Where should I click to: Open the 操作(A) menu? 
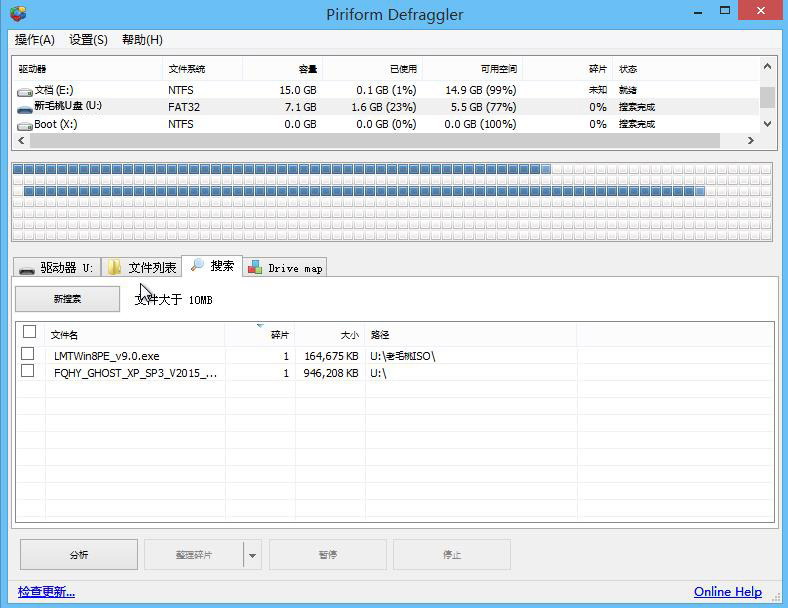pyautogui.click(x=35, y=40)
